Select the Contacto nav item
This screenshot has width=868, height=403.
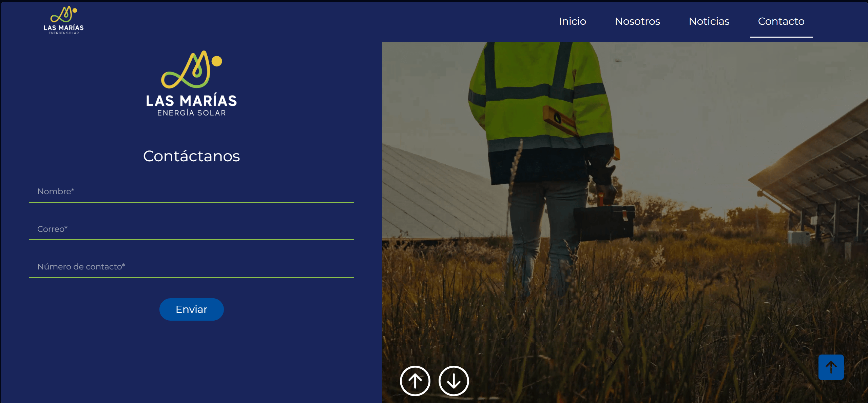click(x=781, y=21)
